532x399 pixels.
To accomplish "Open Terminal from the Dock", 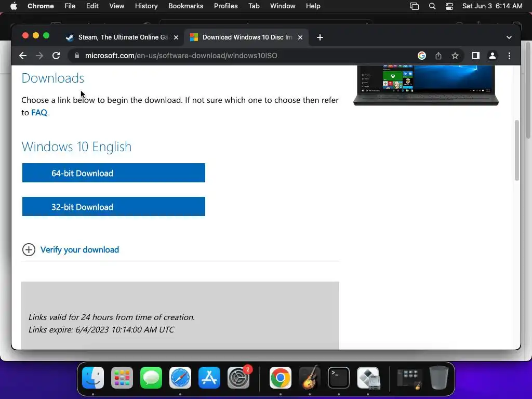I will [339, 377].
